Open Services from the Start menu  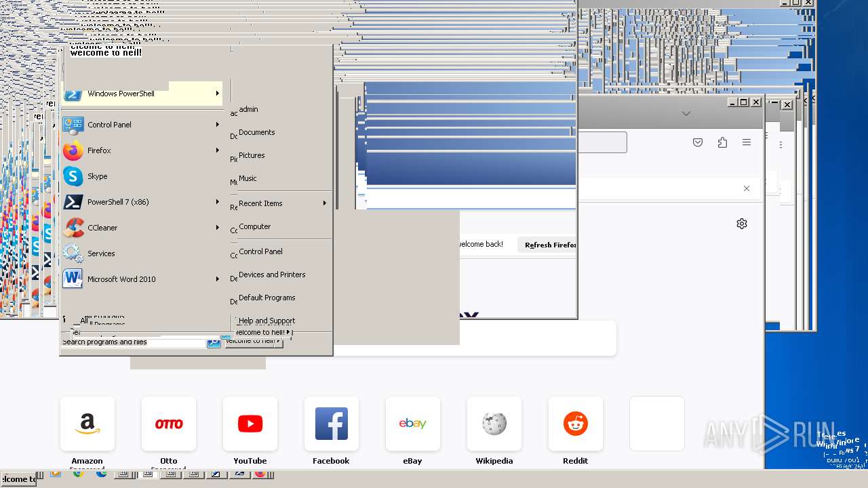pyautogui.click(x=142, y=253)
